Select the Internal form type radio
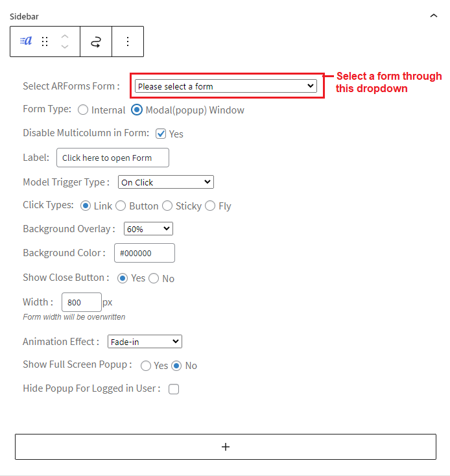 [x=83, y=110]
